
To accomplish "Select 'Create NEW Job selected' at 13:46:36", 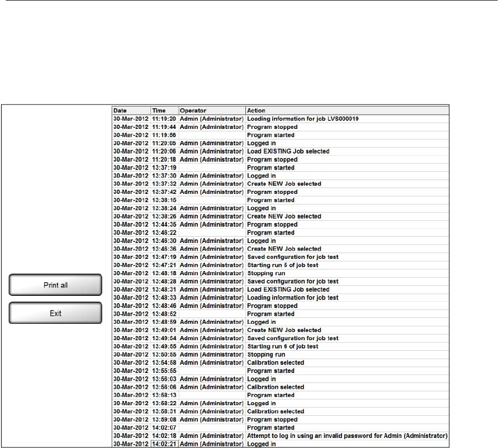I will (x=284, y=249).
